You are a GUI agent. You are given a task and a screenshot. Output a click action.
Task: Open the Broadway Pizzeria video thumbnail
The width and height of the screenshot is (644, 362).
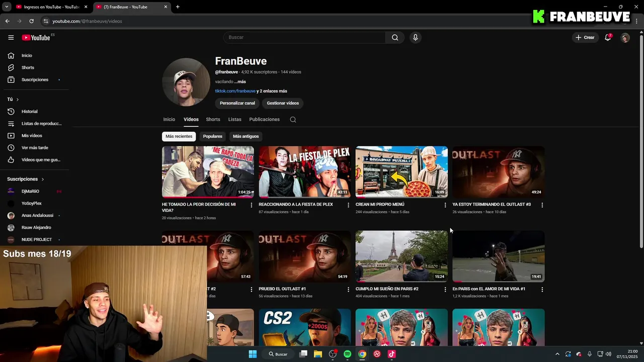point(401,172)
